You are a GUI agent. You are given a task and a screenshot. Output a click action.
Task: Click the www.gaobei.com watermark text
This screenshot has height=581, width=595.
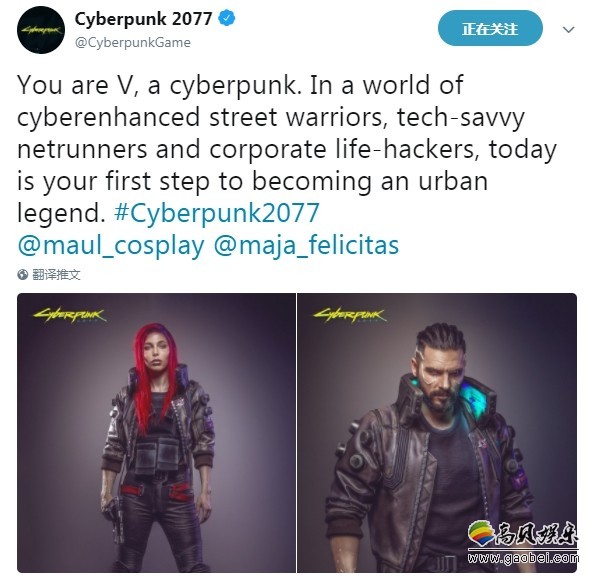[x=523, y=558]
